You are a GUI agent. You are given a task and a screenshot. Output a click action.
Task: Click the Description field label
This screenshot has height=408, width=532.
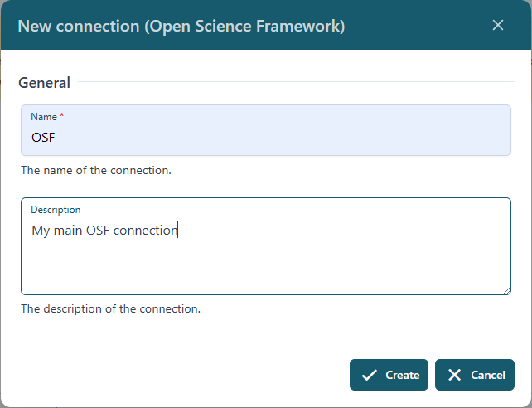pos(56,210)
